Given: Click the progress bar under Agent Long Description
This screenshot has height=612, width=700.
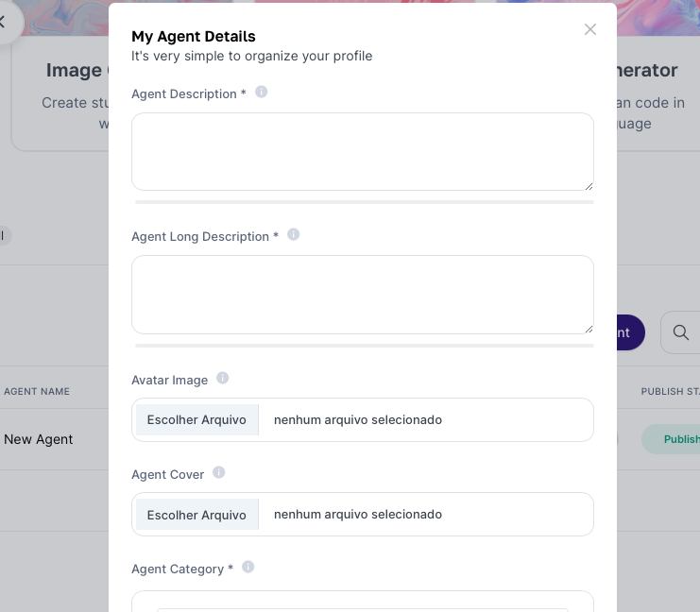Looking at the screenshot, I should (365, 346).
